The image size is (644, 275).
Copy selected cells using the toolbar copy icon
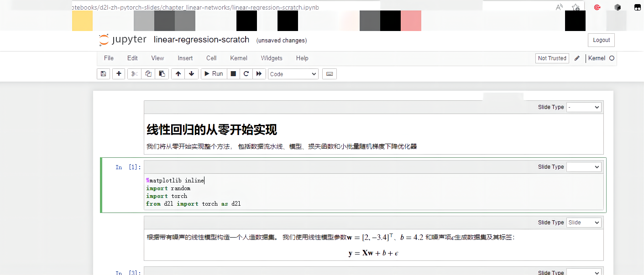click(148, 74)
